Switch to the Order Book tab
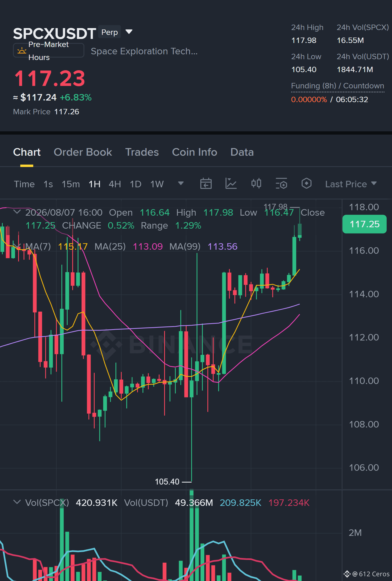This screenshot has width=392, height=581. 83,152
